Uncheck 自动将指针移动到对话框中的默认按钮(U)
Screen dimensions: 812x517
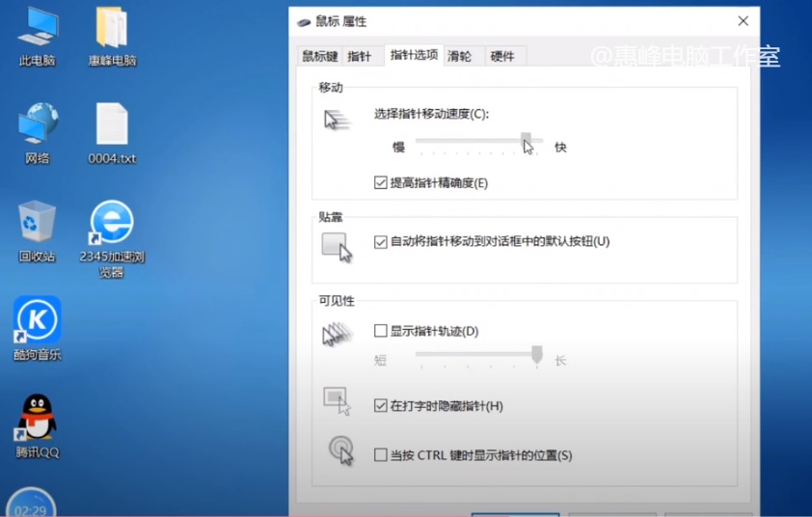click(381, 242)
